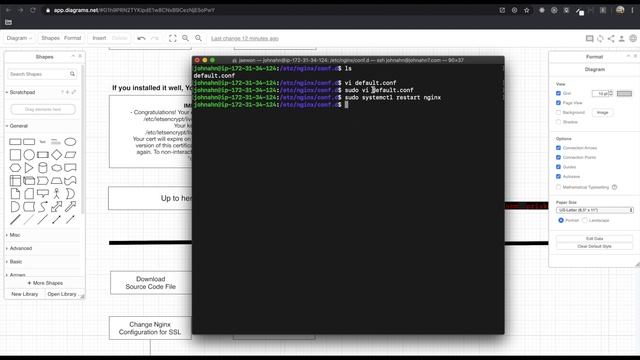Click Last change 12 minutes ago link
Viewport: 640px width, 360px height.
tap(245, 38)
